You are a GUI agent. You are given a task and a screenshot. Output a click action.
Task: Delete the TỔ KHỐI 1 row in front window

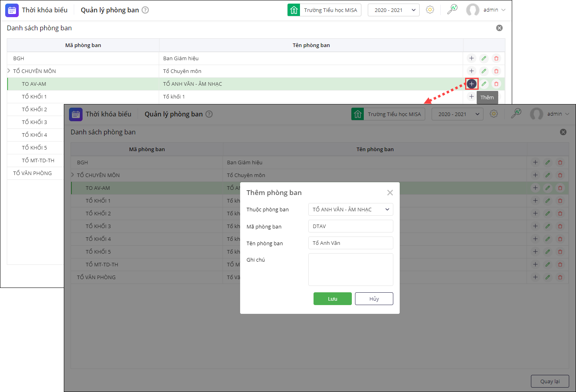pos(560,201)
